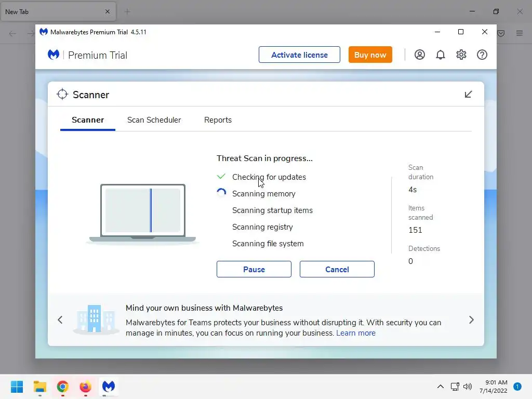Maximize the Malwarebytes window
532x399 pixels.
point(461,32)
